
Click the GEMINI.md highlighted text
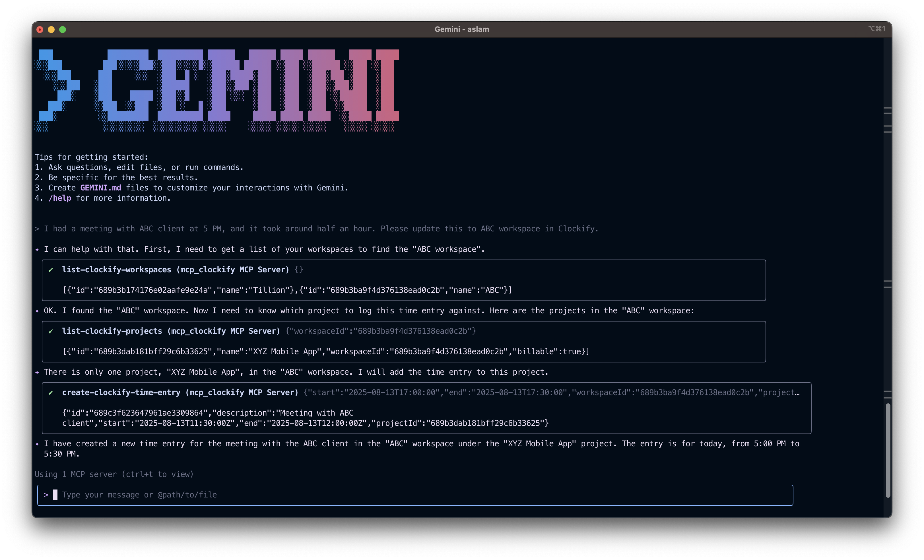coord(100,188)
